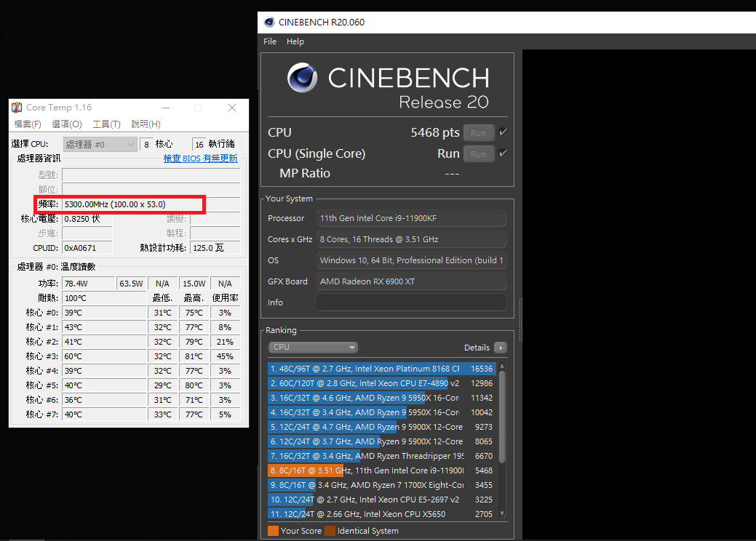This screenshot has width=756, height=541.
Task: Click the core count field showing 8
Action: (146, 145)
